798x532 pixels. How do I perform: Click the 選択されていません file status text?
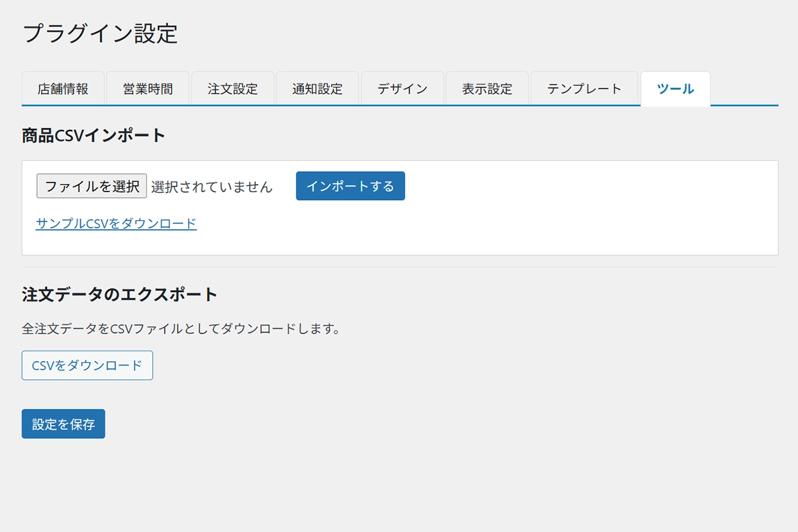(212, 187)
